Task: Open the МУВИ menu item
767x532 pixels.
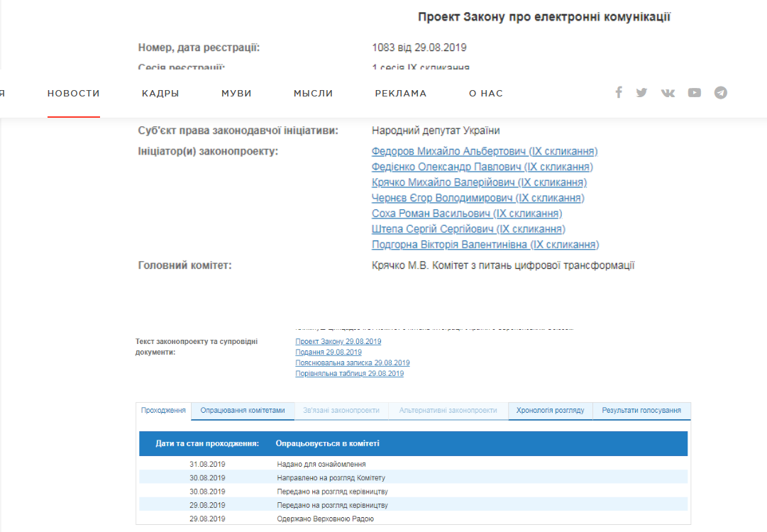Action: click(236, 94)
